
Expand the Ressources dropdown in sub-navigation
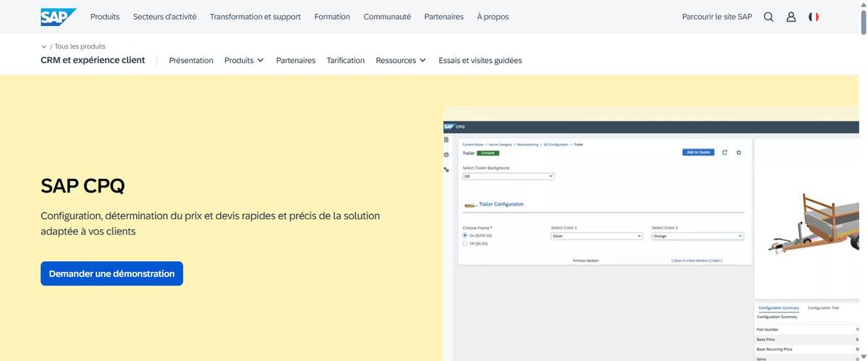point(401,61)
